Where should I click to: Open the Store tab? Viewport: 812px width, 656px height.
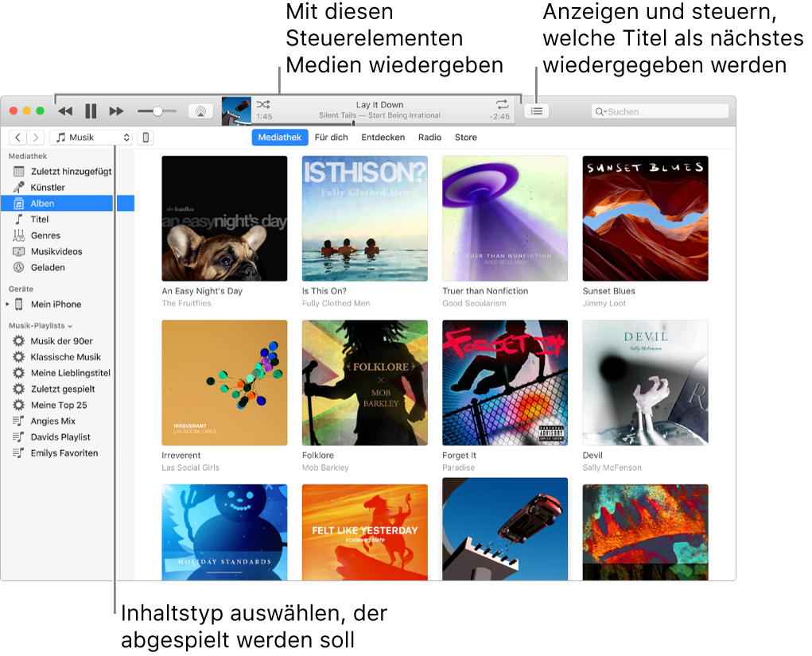(465, 138)
